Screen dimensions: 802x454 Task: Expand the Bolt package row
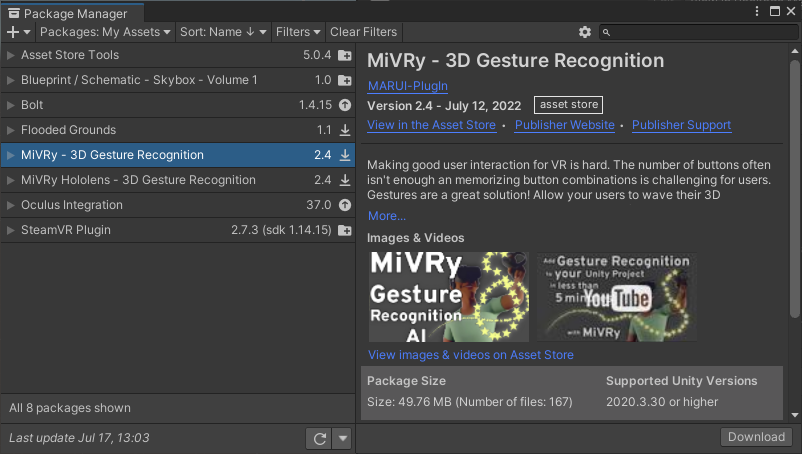(10, 105)
